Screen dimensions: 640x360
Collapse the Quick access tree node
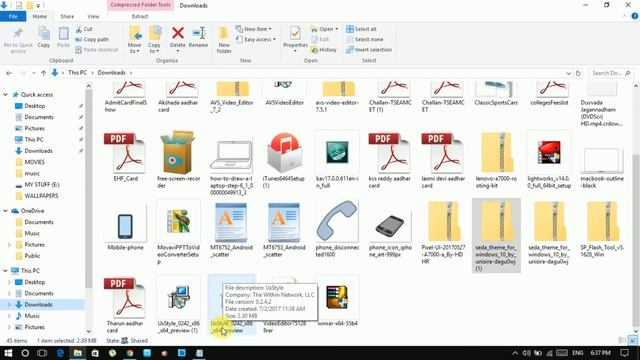click(5, 94)
